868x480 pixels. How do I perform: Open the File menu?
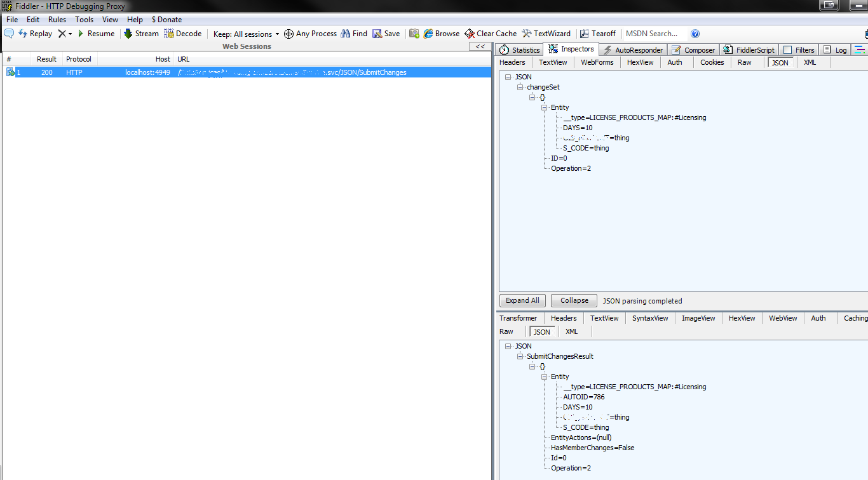12,20
